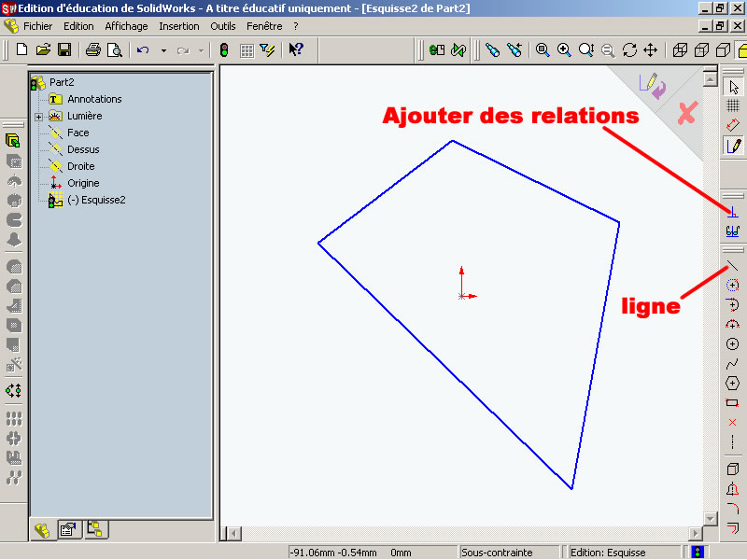This screenshot has width=747, height=560.
Task: Select the Centerline dashed tool
Action: click(733, 441)
